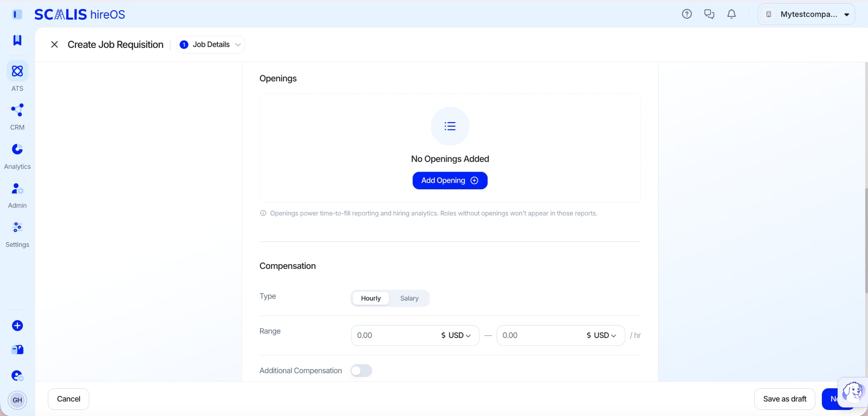The height and width of the screenshot is (416, 868).
Task: Click the Range label
Action: click(270, 331)
